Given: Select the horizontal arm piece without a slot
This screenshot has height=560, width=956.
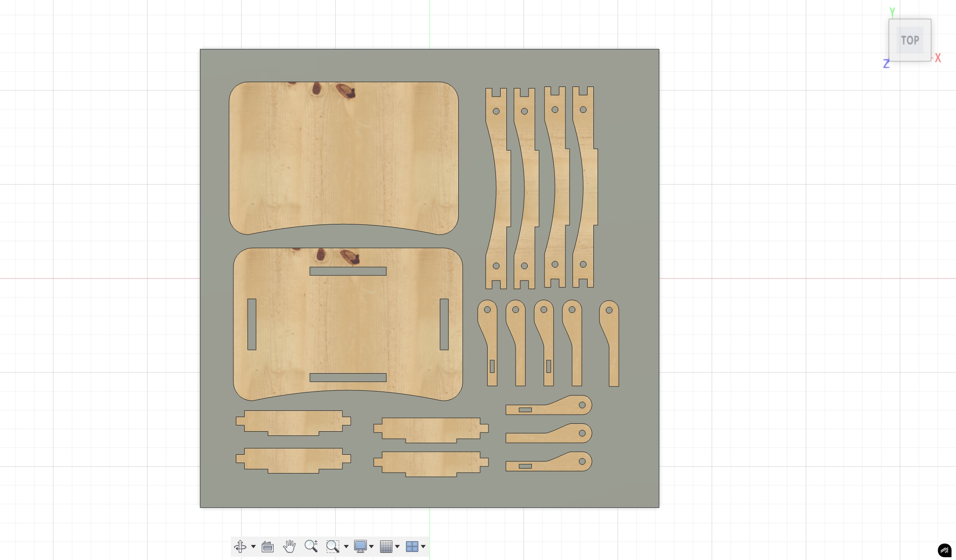Looking at the screenshot, I should point(549,433).
